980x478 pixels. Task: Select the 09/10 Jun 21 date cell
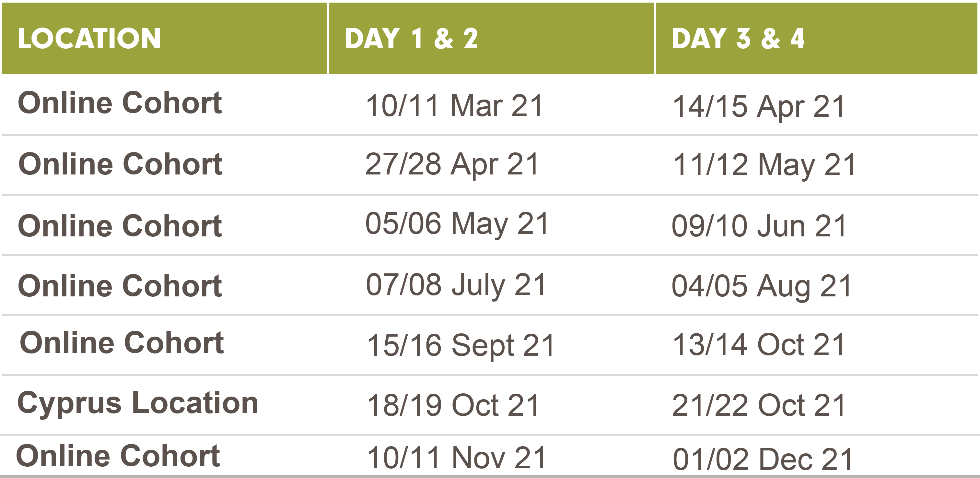[x=759, y=226]
